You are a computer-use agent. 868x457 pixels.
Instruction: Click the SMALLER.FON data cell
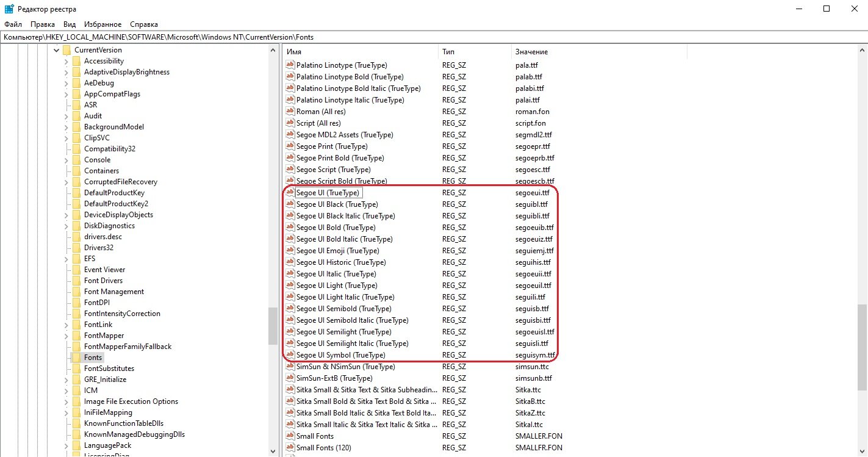(x=539, y=436)
